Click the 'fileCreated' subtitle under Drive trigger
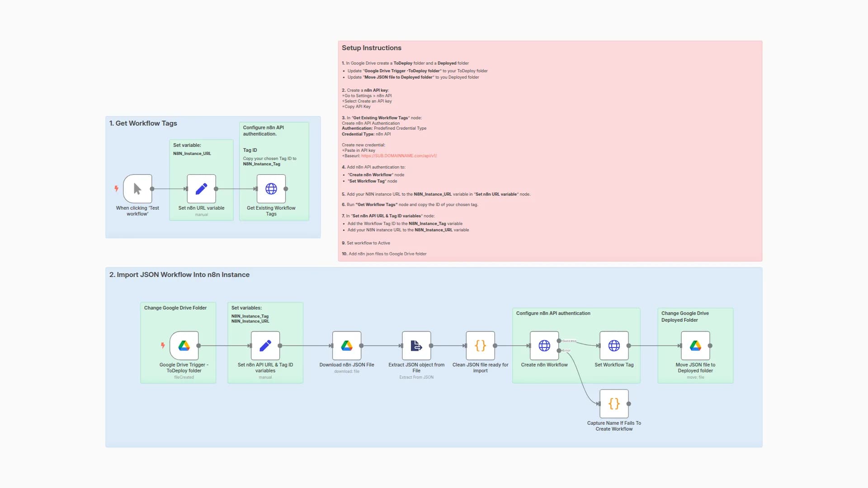The height and width of the screenshot is (488, 868). tap(184, 377)
